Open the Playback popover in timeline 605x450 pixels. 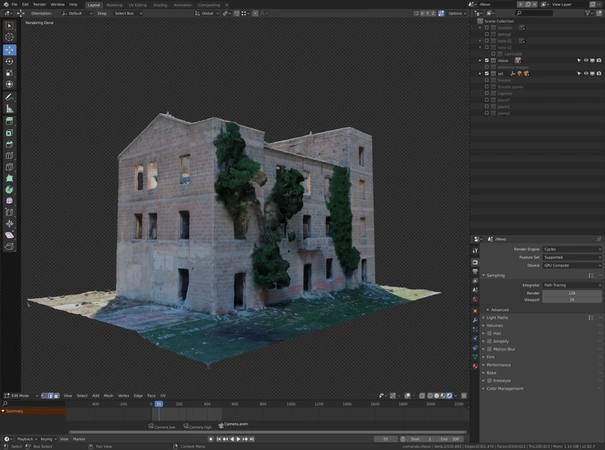[27, 439]
